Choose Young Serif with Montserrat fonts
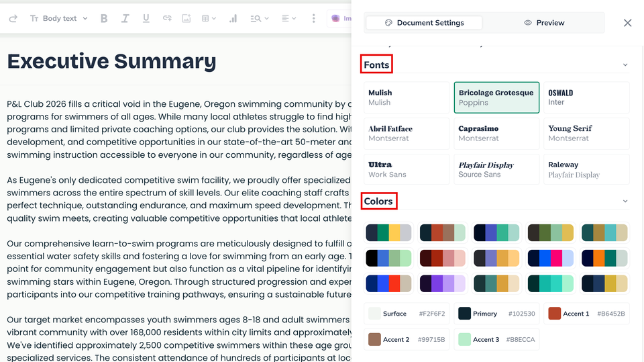 [x=586, y=133]
